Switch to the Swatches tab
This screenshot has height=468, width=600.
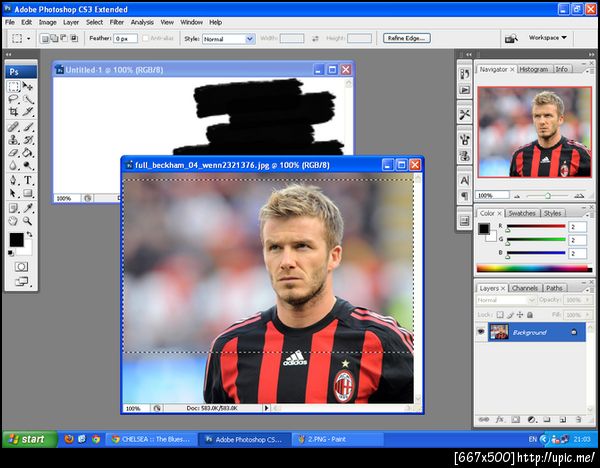tap(522, 213)
